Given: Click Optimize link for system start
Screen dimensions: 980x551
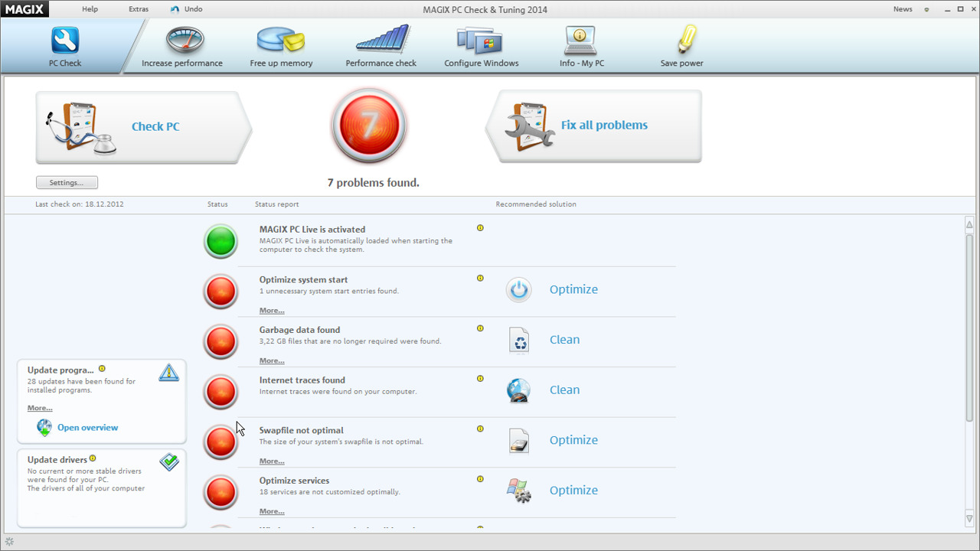Looking at the screenshot, I should click(x=573, y=289).
